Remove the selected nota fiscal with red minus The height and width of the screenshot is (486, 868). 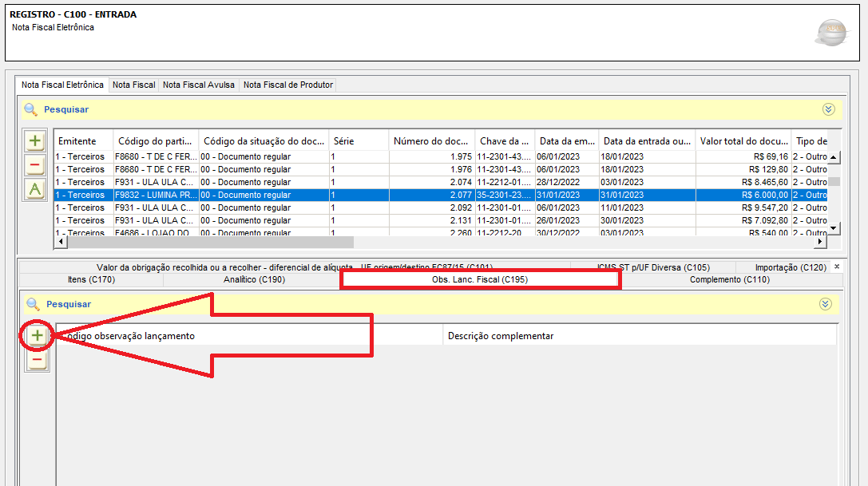click(x=35, y=166)
